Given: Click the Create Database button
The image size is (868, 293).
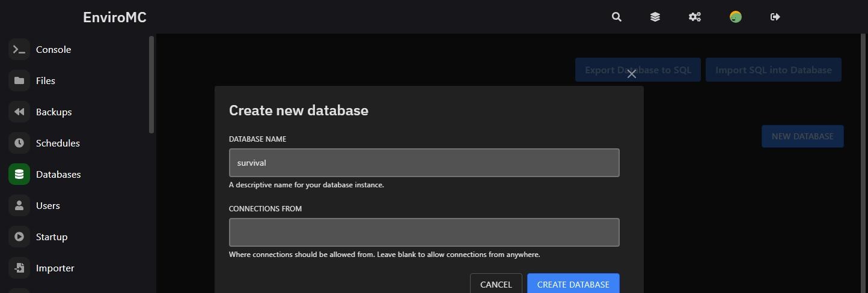Looking at the screenshot, I should pyautogui.click(x=573, y=283).
